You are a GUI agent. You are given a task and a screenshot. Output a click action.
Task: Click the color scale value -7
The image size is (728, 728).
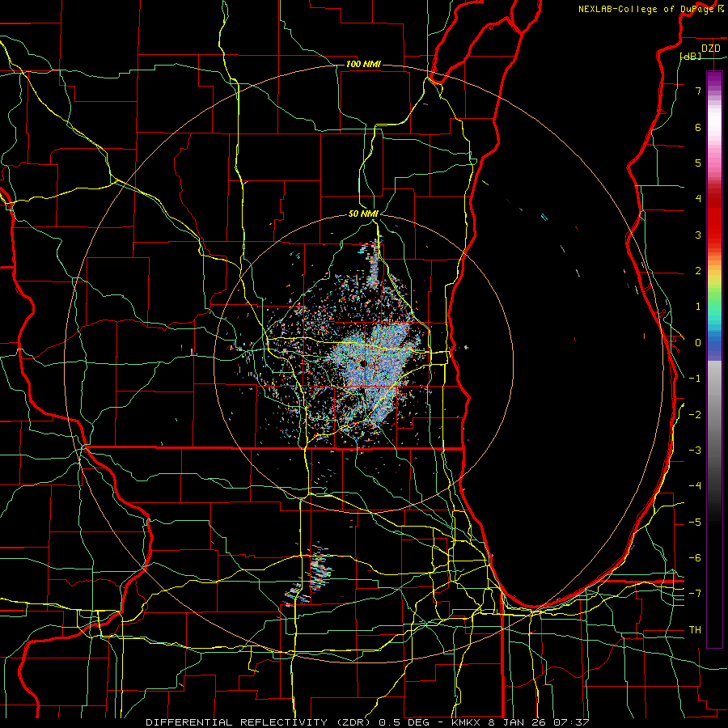(695, 594)
